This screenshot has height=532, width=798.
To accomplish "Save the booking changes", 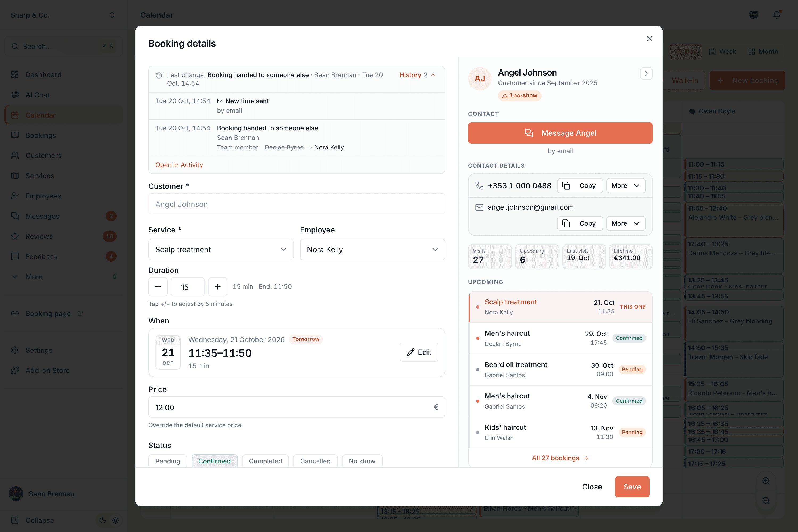I will 632,487.
